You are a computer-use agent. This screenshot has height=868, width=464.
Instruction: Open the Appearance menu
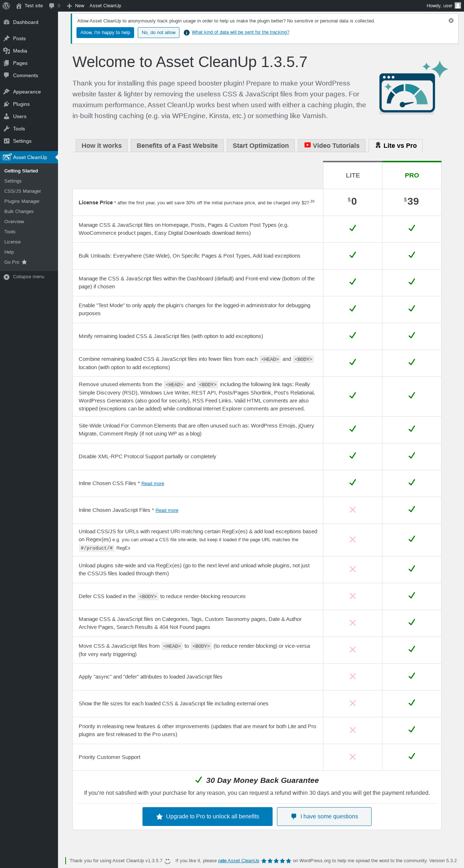[29, 92]
